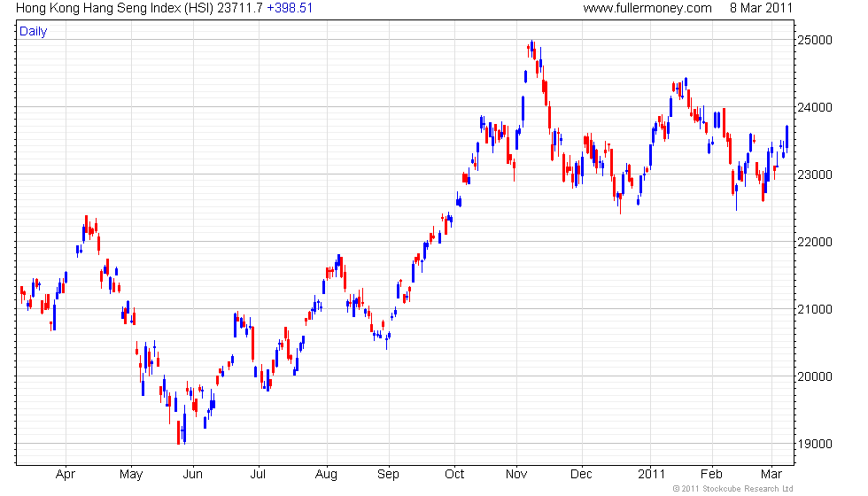Click the late-May low candlestick near 19000
The width and height of the screenshot is (868, 496).
point(178,432)
